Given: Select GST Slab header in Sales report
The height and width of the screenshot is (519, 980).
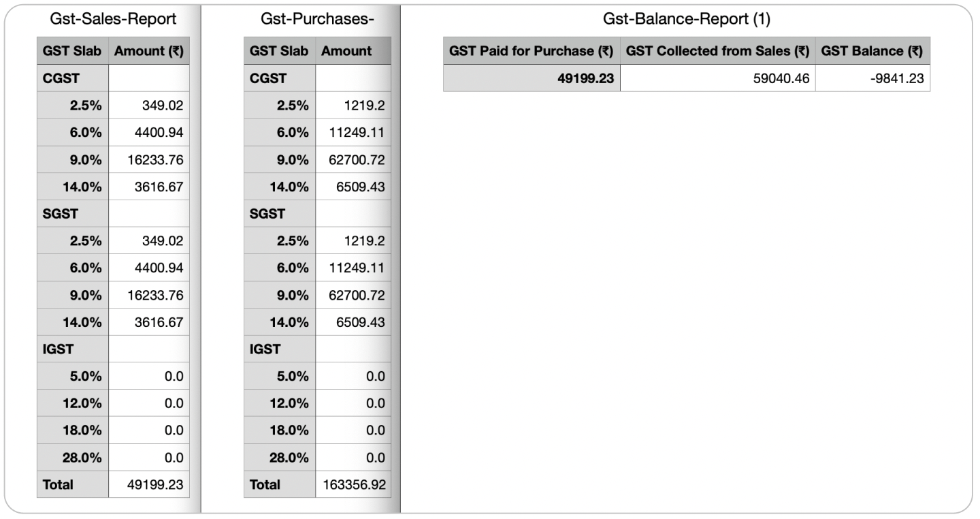Looking at the screenshot, I should pos(72,51).
